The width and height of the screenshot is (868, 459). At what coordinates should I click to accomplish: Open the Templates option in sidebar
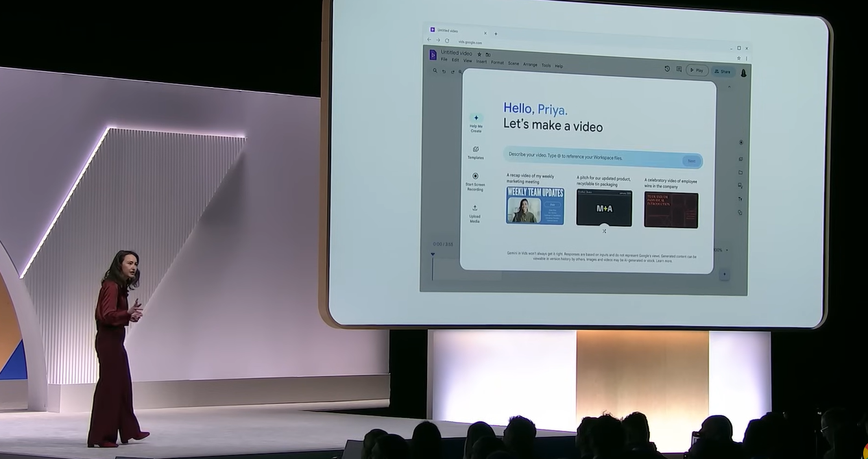coord(476,152)
